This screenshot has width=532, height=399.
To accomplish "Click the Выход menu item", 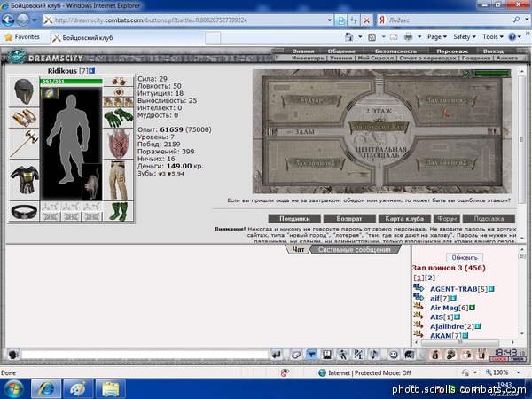I will click(493, 51).
